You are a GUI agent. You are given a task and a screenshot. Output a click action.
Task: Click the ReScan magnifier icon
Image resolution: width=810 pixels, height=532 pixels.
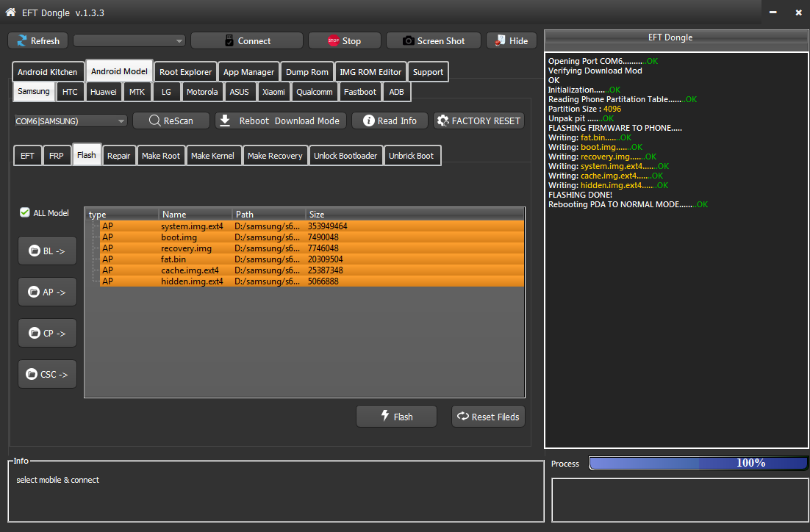154,121
